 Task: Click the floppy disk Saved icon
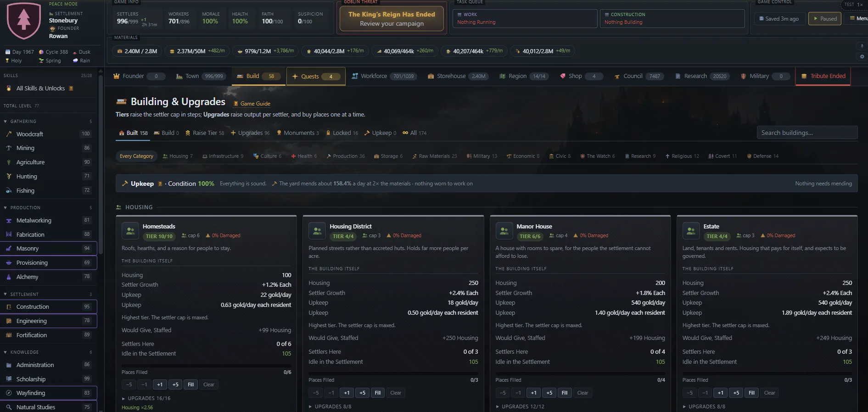click(x=762, y=19)
